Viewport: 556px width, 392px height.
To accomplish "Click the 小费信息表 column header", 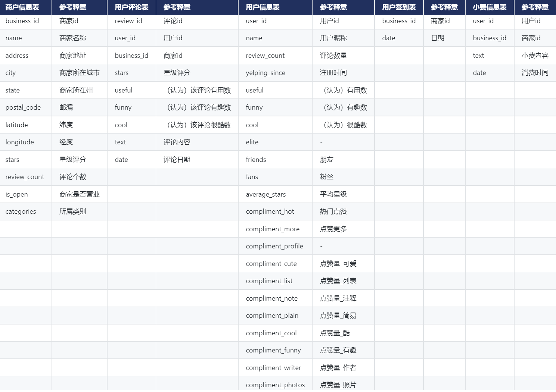I will point(490,7).
